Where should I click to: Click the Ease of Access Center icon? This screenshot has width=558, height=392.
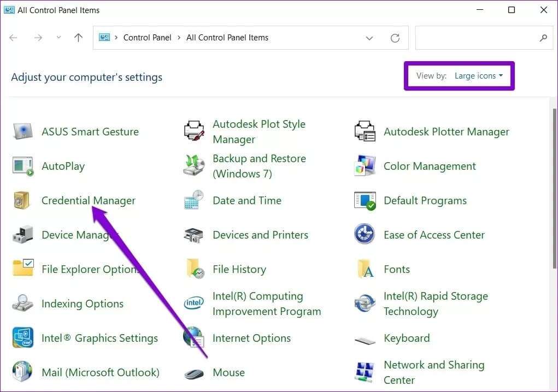[365, 234]
